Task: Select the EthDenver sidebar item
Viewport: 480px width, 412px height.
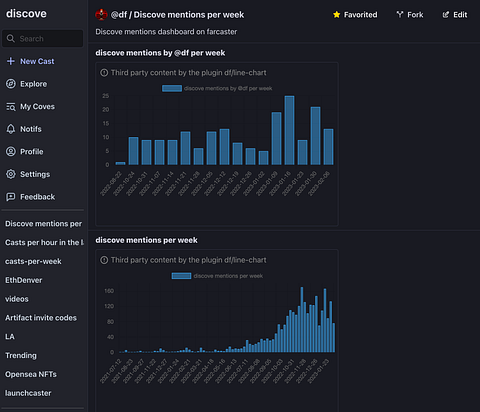Action: pos(24,280)
